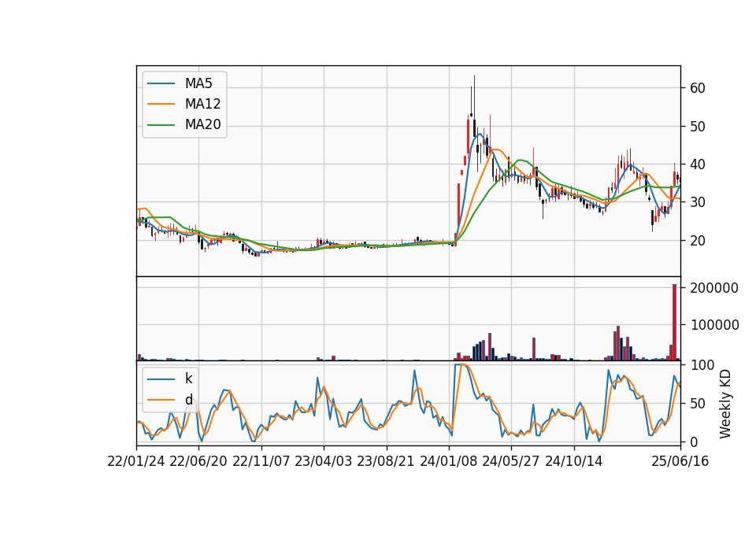Click the 24/10/14 date label

(x=574, y=462)
